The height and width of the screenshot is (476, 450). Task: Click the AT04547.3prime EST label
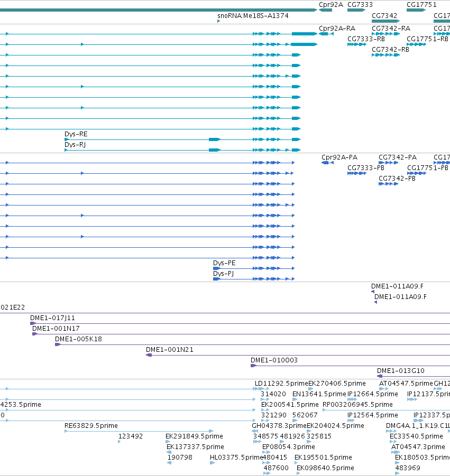[418, 447]
